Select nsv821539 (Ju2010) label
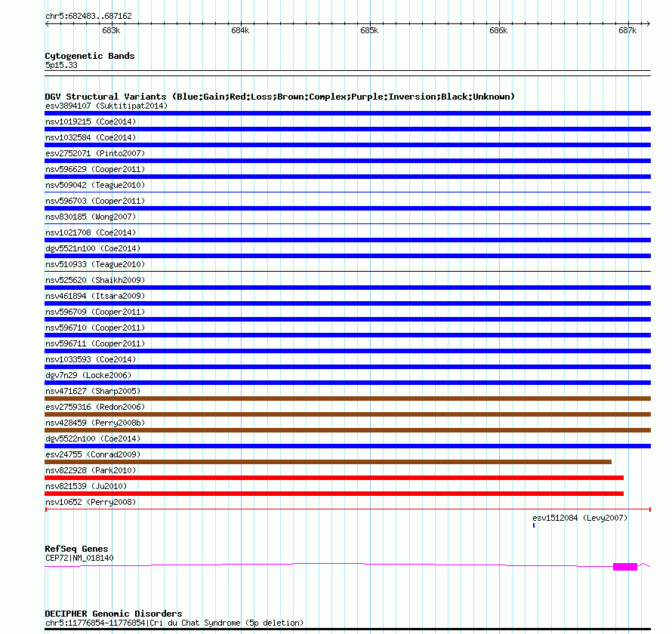Image resolution: width=672 pixels, height=634 pixels. pos(86,486)
